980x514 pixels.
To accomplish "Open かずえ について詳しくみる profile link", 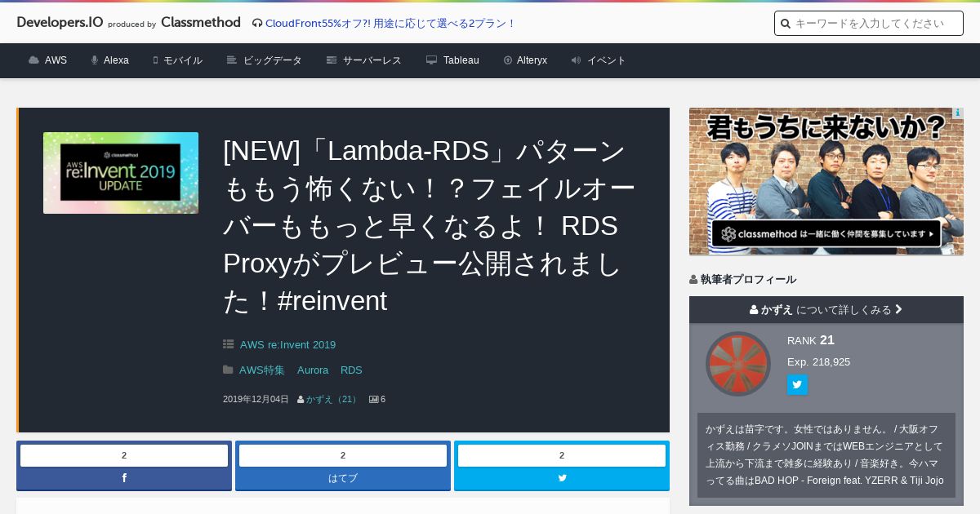I will [x=826, y=309].
